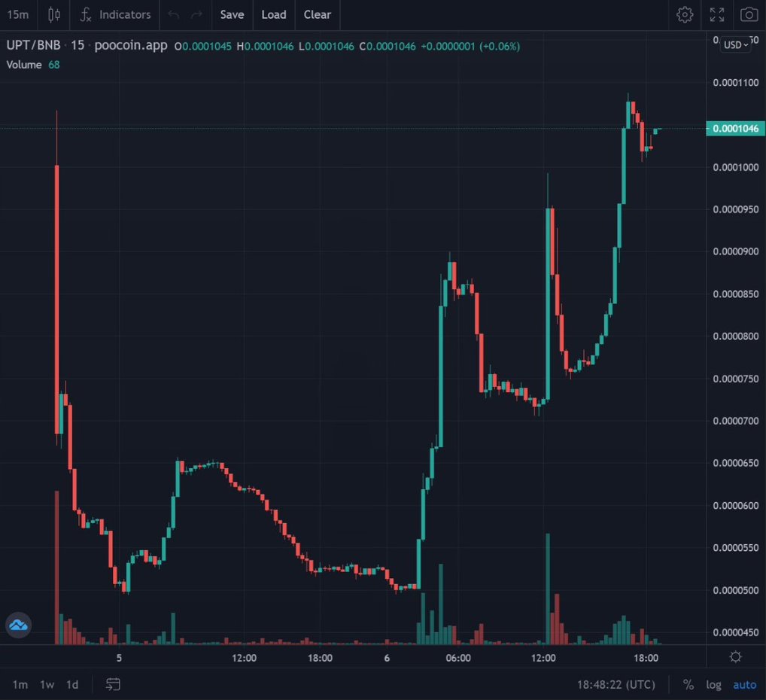Toggle percentage scale mode
Viewport: 766px width, 700px height.
pyautogui.click(x=688, y=685)
